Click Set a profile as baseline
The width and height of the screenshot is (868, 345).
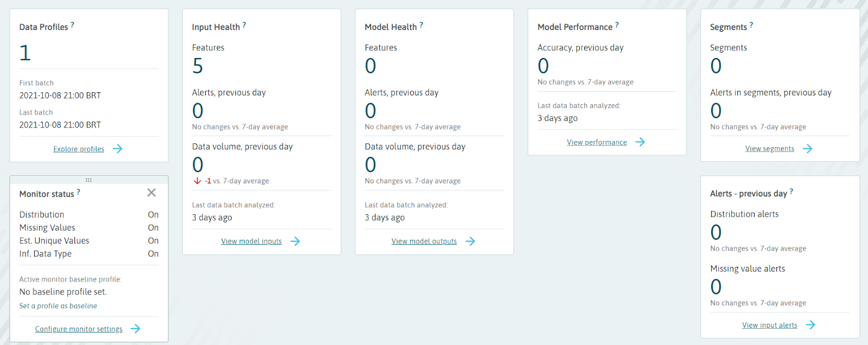(x=58, y=306)
